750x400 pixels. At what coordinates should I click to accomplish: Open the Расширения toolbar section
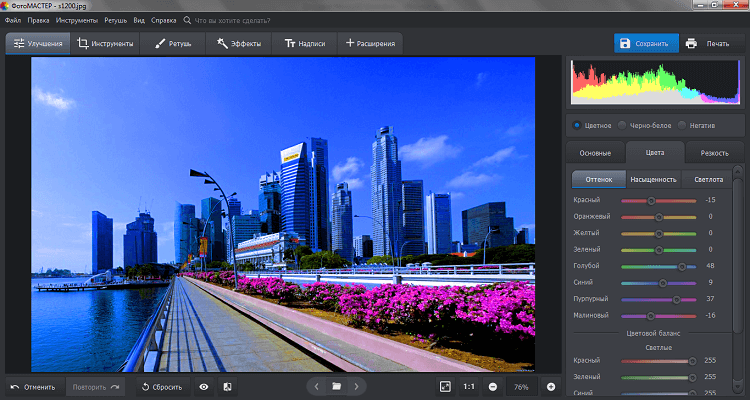370,44
